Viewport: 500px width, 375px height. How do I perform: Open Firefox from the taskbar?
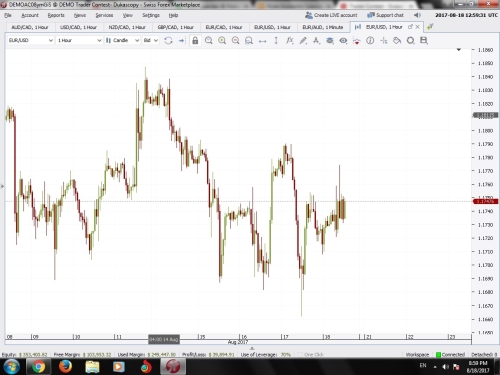[x=65, y=367]
